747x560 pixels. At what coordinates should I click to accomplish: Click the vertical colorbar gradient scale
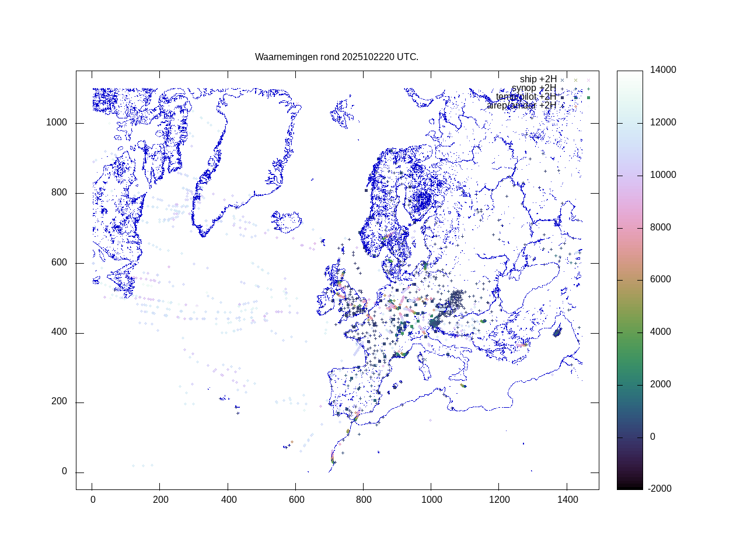point(630,280)
